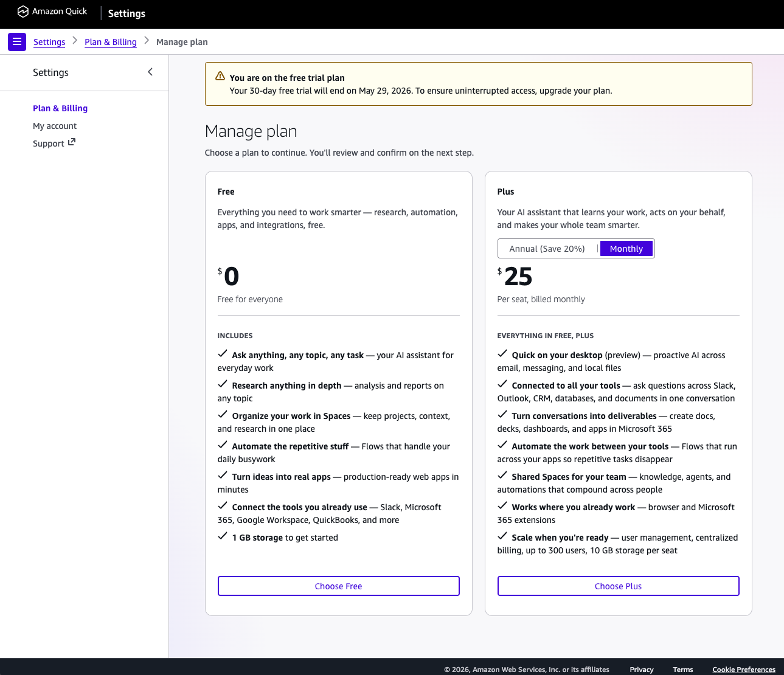Click the warning icon in trial banner
Screen dimensions: 784x675
pyautogui.click(x=220, y=77)
